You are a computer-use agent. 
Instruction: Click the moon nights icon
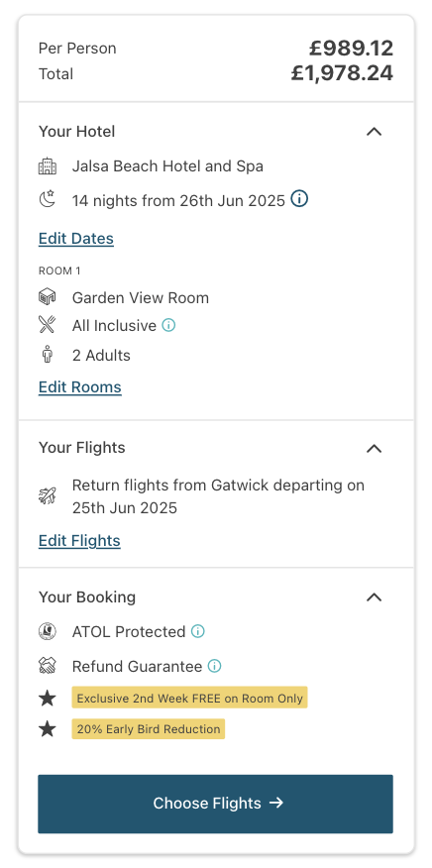coord(48,199)
